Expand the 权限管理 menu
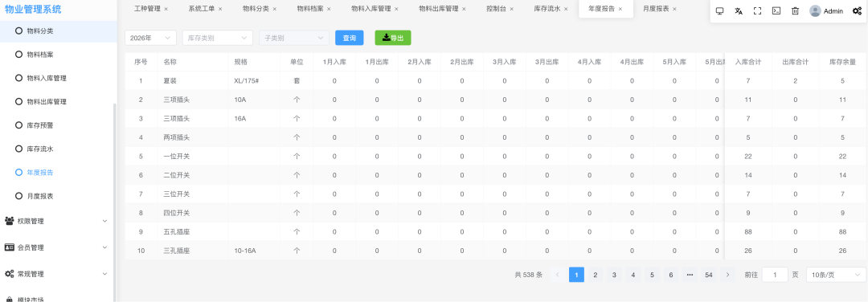This screenshot has width=868, height=302. tap(58, 221)
